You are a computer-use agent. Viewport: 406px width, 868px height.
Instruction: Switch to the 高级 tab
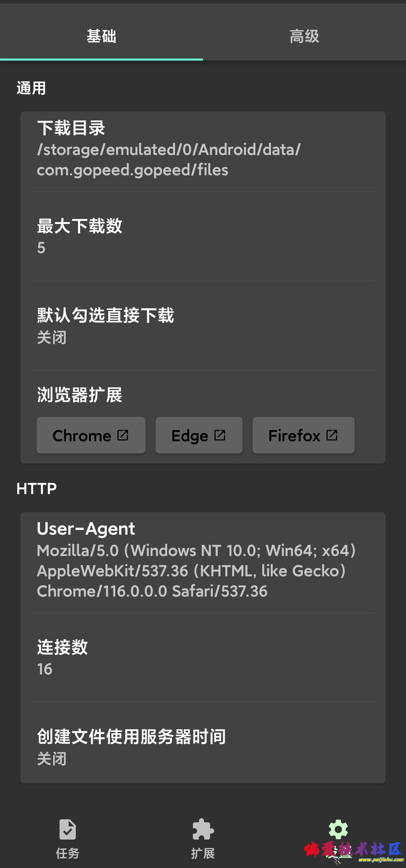coord(304,36)
